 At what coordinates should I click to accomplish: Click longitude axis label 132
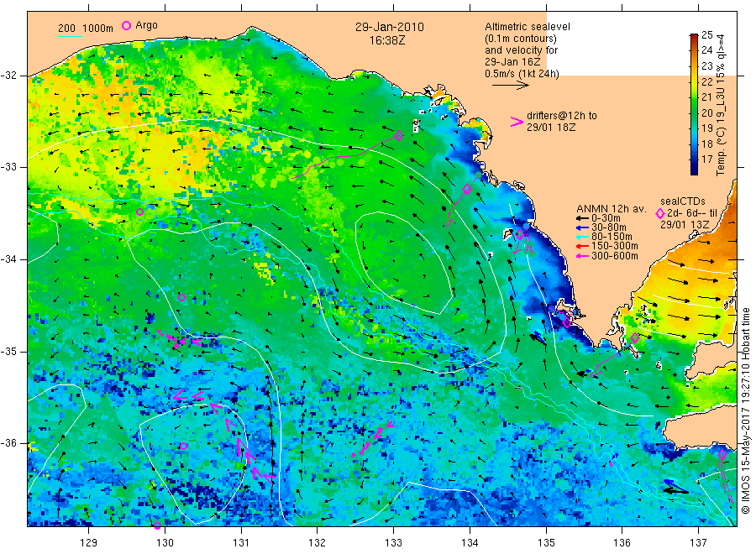[318, 543]
